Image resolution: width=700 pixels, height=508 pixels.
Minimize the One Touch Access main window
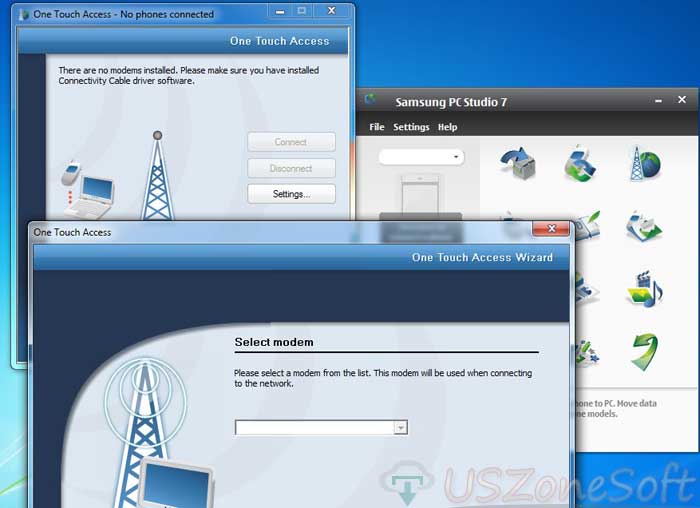tap(280, 12)
